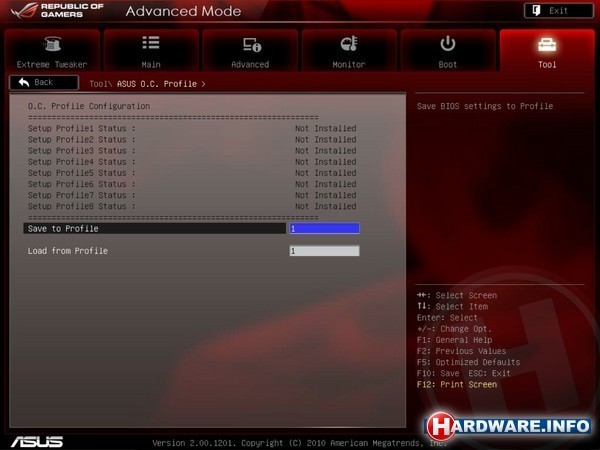
Task: Select the Tool tab
Action: [x=547, y=50]
